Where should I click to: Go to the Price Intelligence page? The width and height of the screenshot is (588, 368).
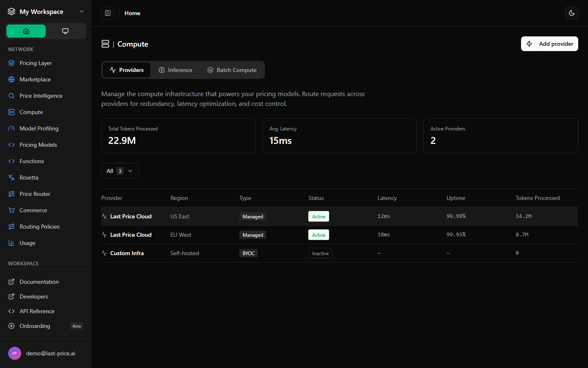pos(46,96)
